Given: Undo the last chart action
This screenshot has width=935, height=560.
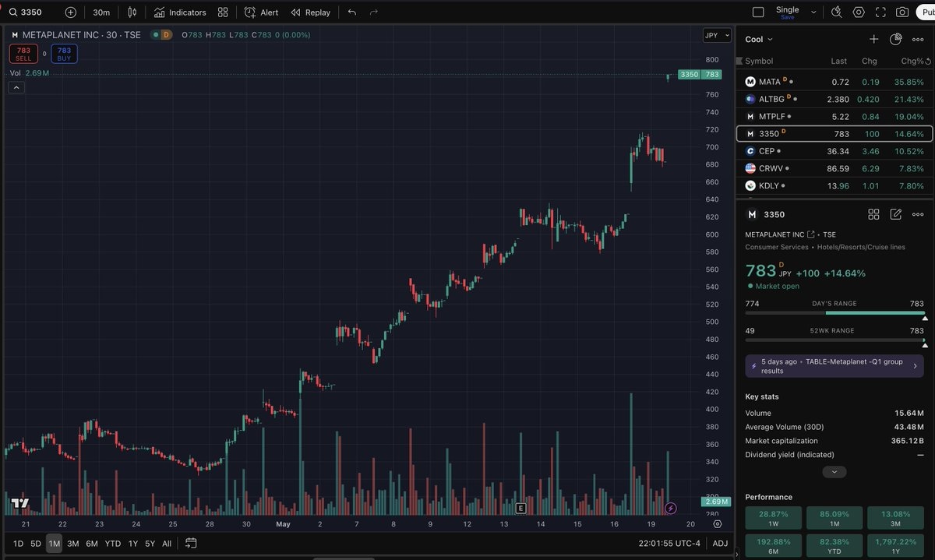Looking at the screenshot, I should pyautogui.click(x=352, y=12).
